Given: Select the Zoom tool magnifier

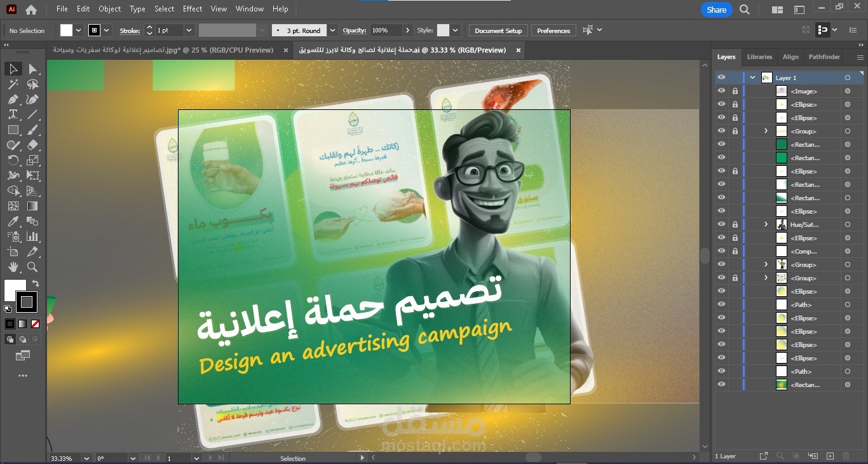Looking at the screenshot, I should coord(33,267).
